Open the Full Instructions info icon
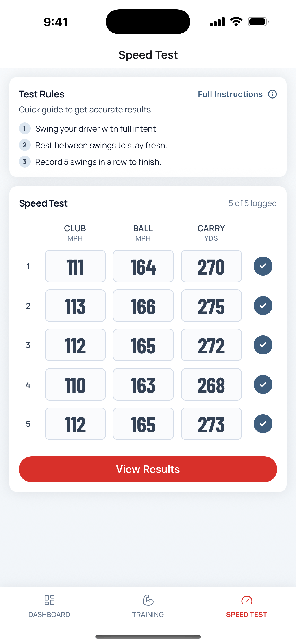Screen dimensions: 296x644 (272, 94)
